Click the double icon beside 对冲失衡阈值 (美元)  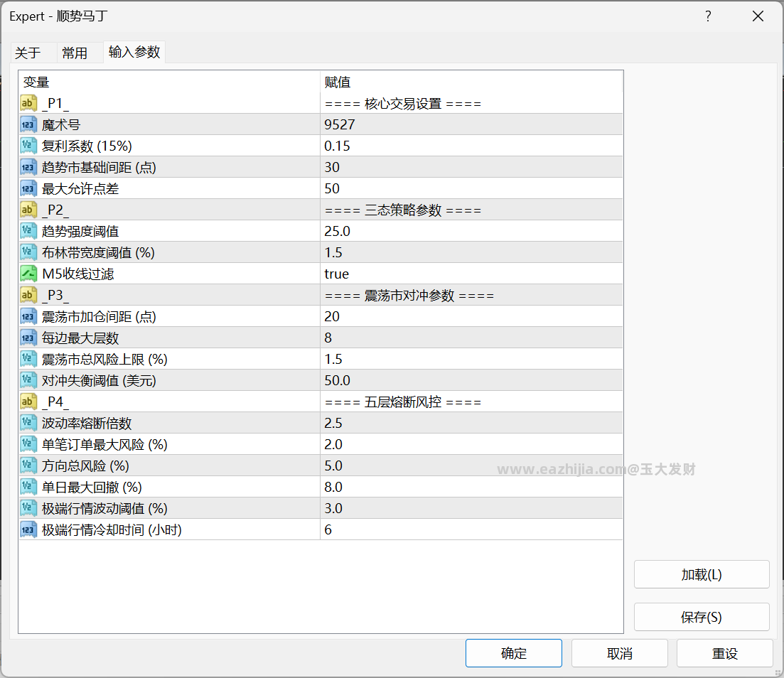[x=28, y=380]
